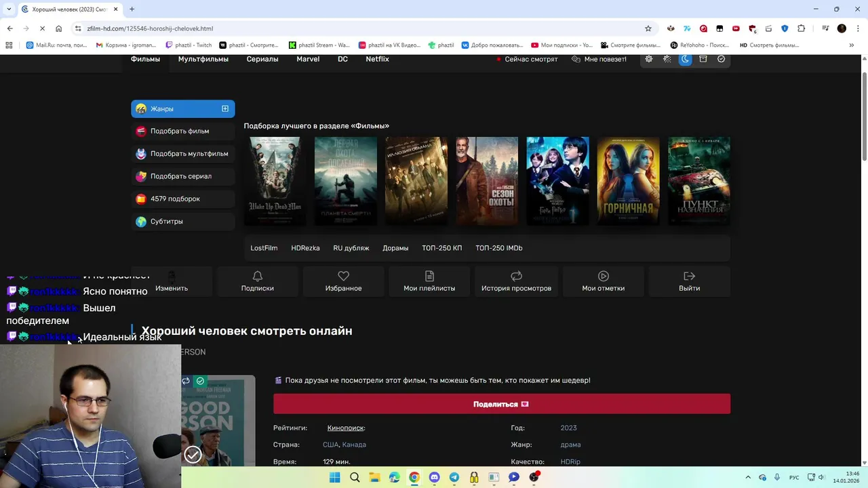Screen dimensions: 868x488
Task: Bookmark this page with the star icon
Action: [x=648, y=28]
